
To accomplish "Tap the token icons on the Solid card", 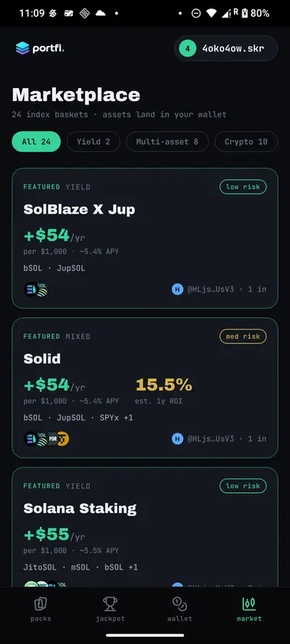I will (47, 439).
